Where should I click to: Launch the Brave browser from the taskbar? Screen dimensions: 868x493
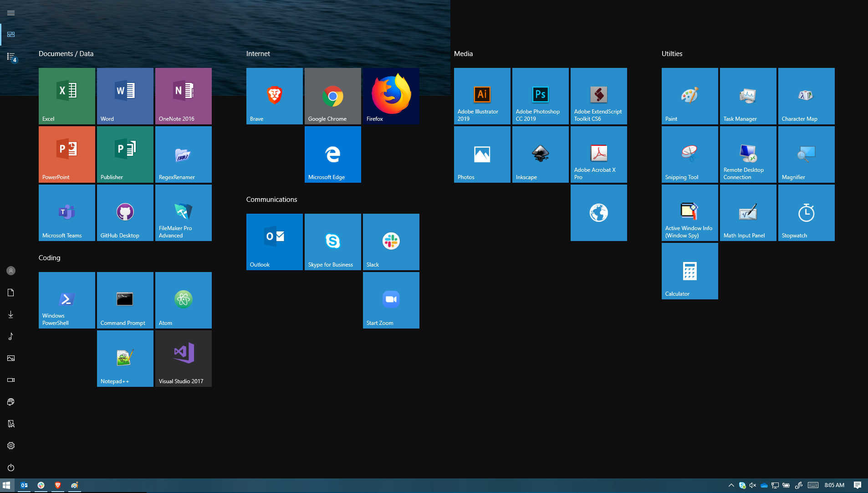pos(58,485)
